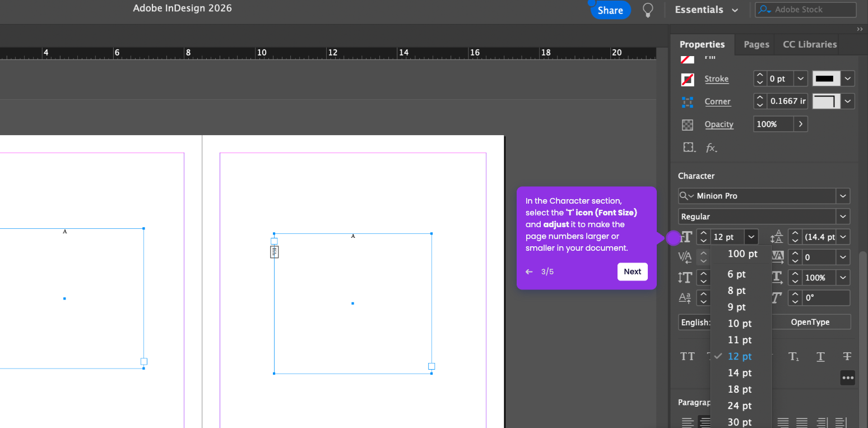Click the font search magnifier icon
Viewport: 868px width, 428px height.
(686, 196)
